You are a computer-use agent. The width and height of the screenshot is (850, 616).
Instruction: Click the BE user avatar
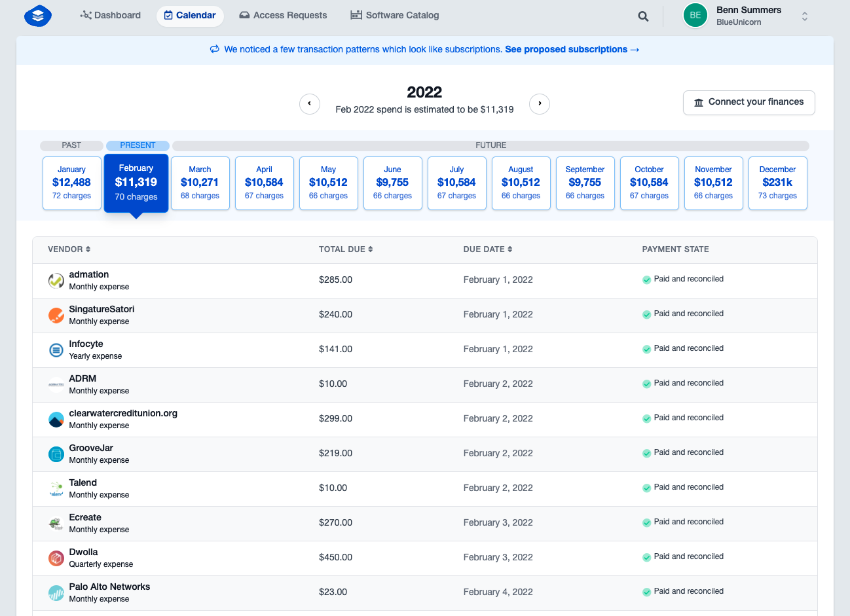coord(695,15)
